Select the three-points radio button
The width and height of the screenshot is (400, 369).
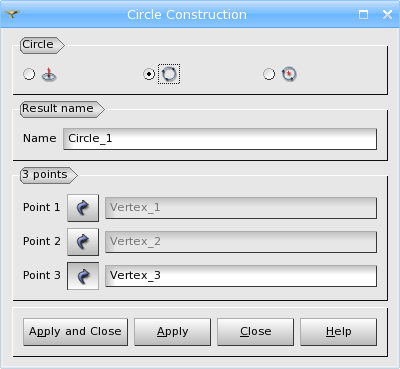[149, 74]
